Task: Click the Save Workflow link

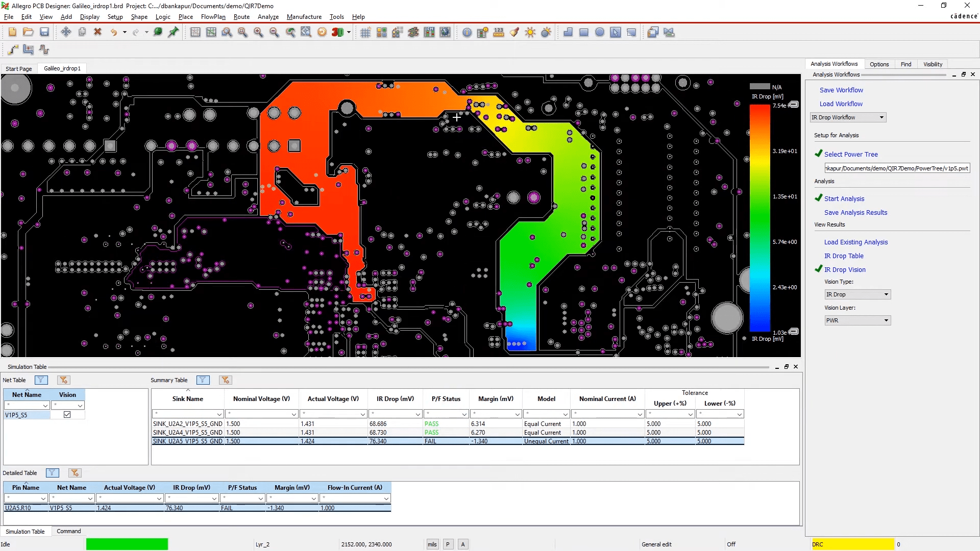Action: [x=841, y=90]
